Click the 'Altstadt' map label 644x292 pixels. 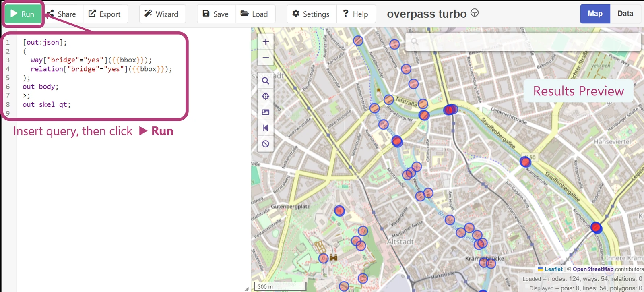[x=400, y=242]
